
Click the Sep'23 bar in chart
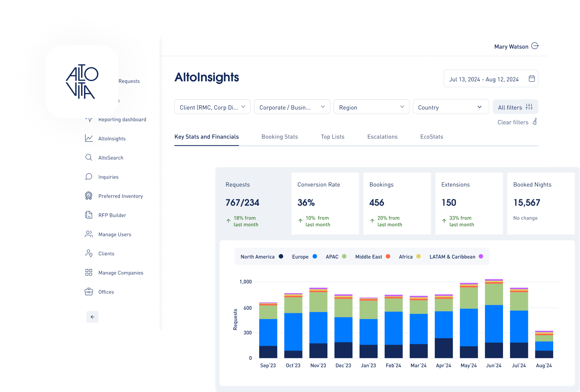268,330
